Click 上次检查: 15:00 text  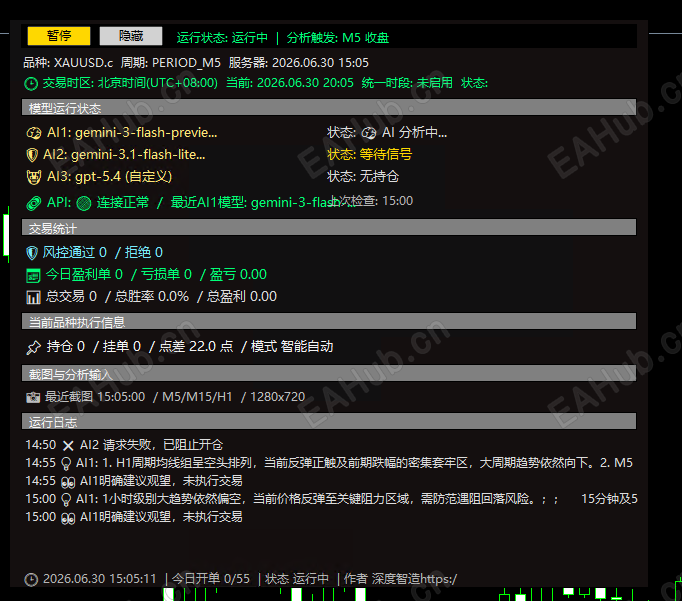(372, 201)
